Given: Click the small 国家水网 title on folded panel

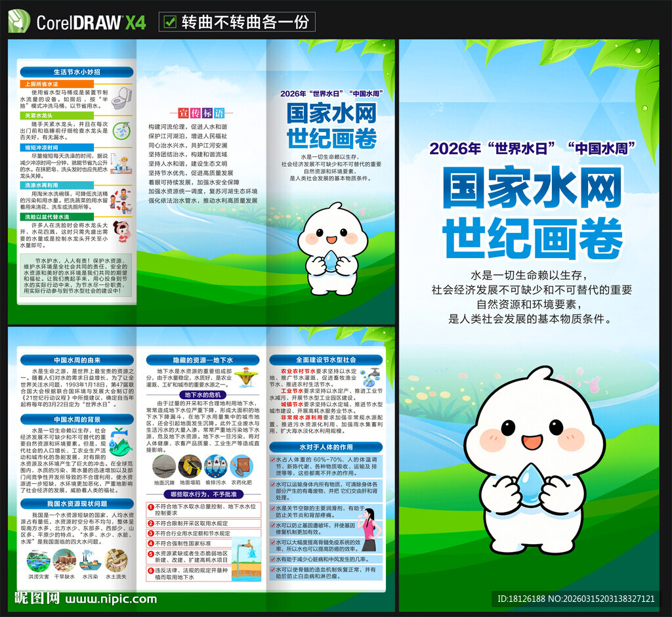Looking at the screenshot, I should (331, 113).
